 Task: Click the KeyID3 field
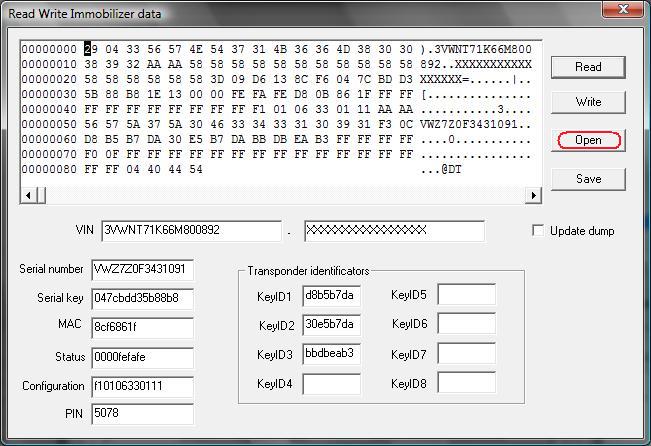tap(331, 354)
